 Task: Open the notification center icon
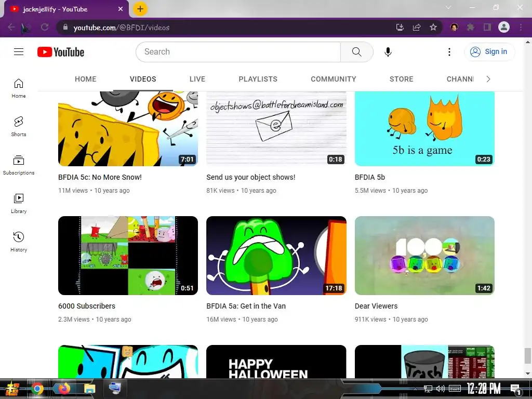[515, 389]
